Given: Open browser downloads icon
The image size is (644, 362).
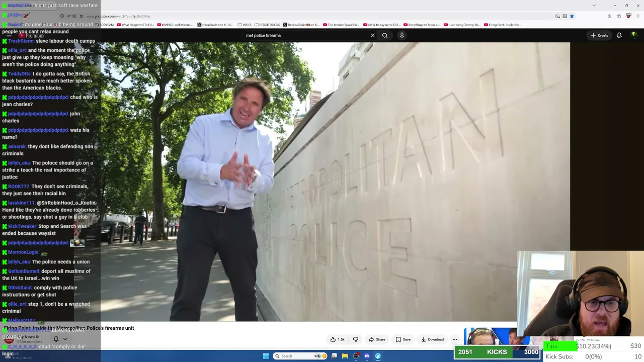Looking at the screenshot, I should coord(609,16).
